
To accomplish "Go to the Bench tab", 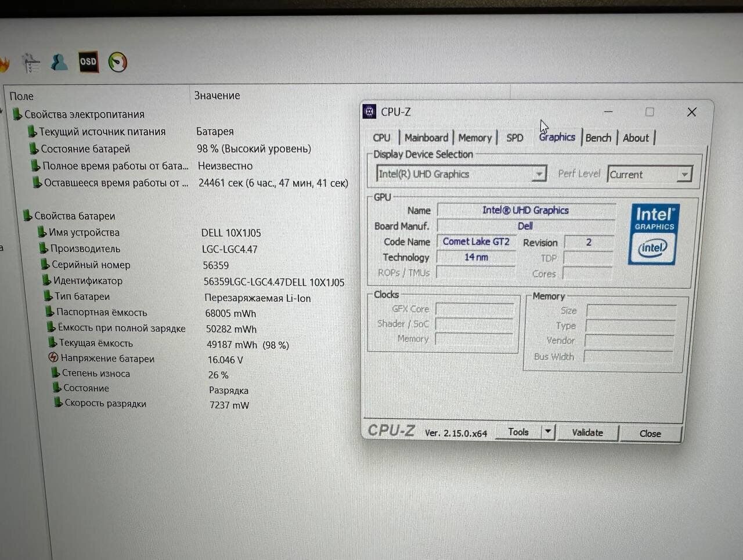I will [x=598, y=138].
